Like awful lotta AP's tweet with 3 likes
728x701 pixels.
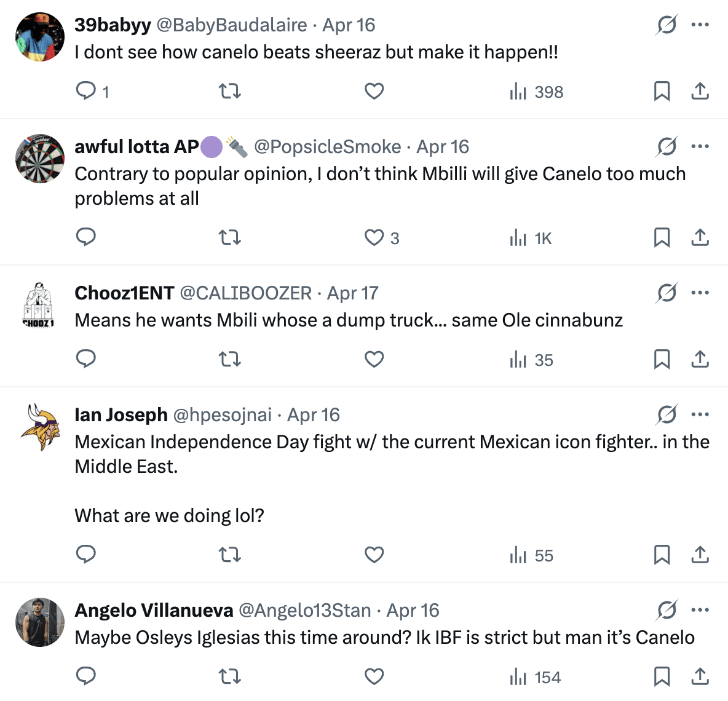pyautogui.click(x=374, y=237)
